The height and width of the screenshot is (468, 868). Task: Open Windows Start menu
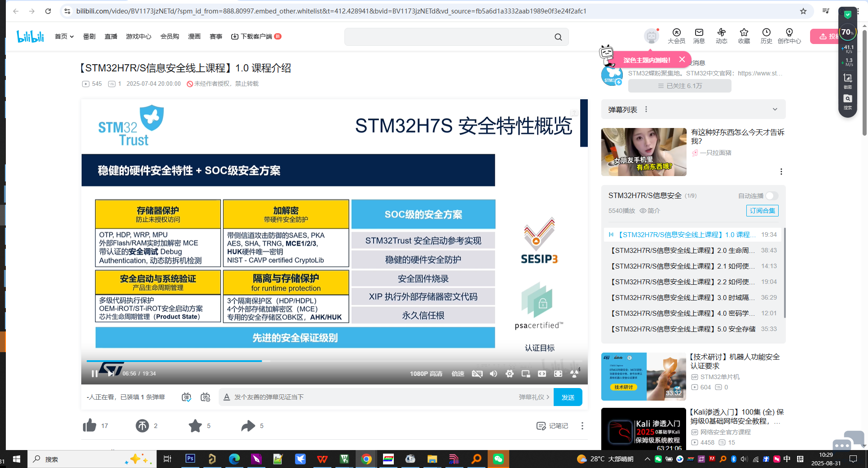click(x=17, y=459)
